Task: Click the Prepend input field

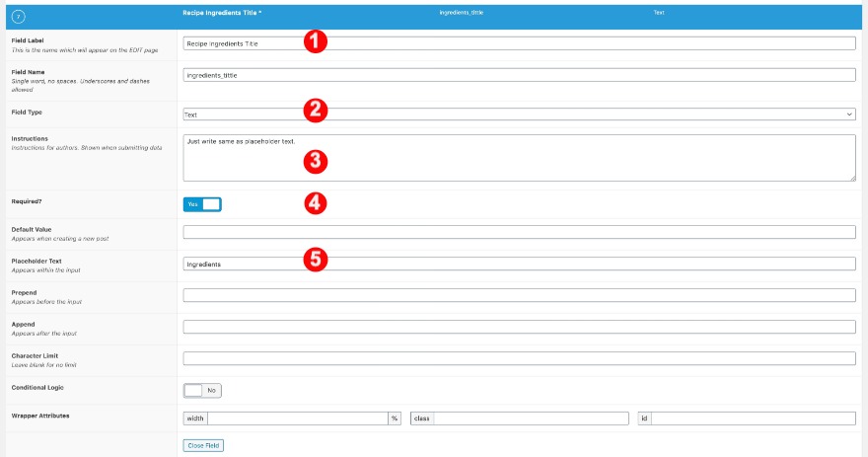Action: [x=519, y=295]
